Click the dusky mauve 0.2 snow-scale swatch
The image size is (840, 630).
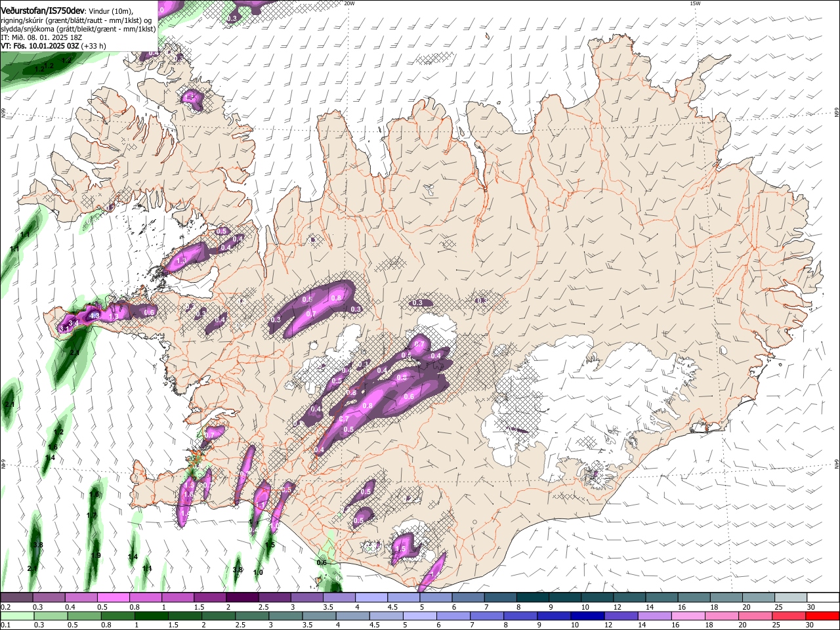pos(16,598)
